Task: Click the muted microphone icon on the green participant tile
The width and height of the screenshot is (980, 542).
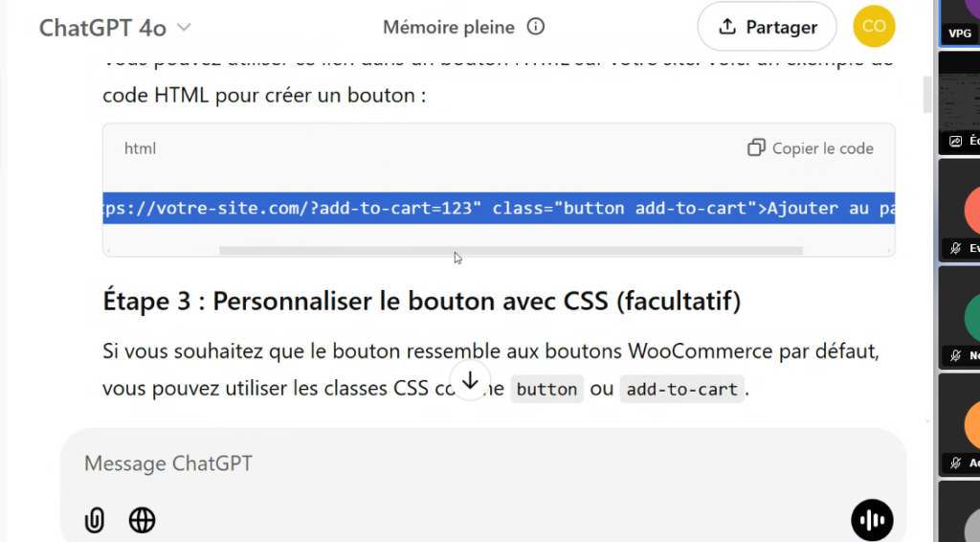Action: pos(955,355)
